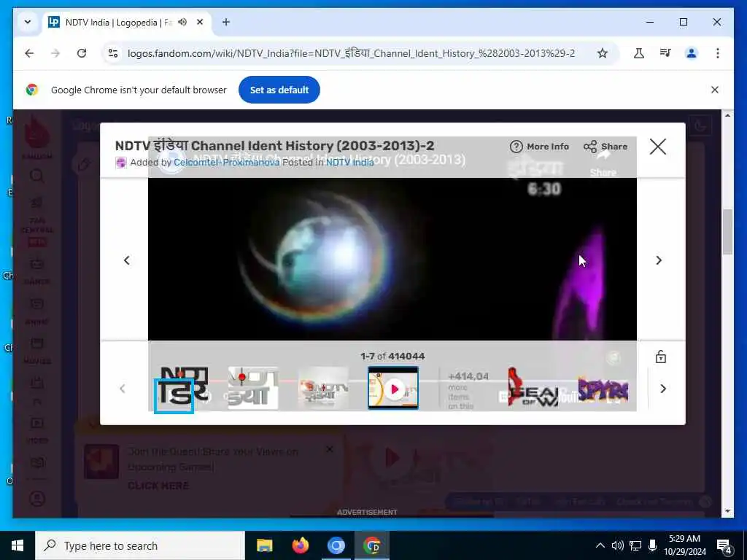Mute the NDTV India tab audio
The height and width of the screenshot is (560, 747).
point(182,23)
